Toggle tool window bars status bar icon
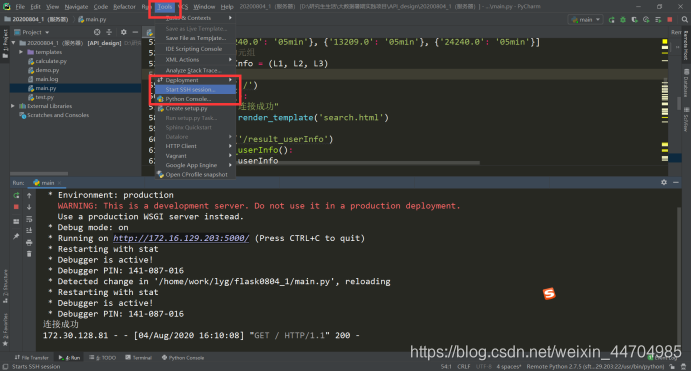The image size is (692, 371). (5, 367)
